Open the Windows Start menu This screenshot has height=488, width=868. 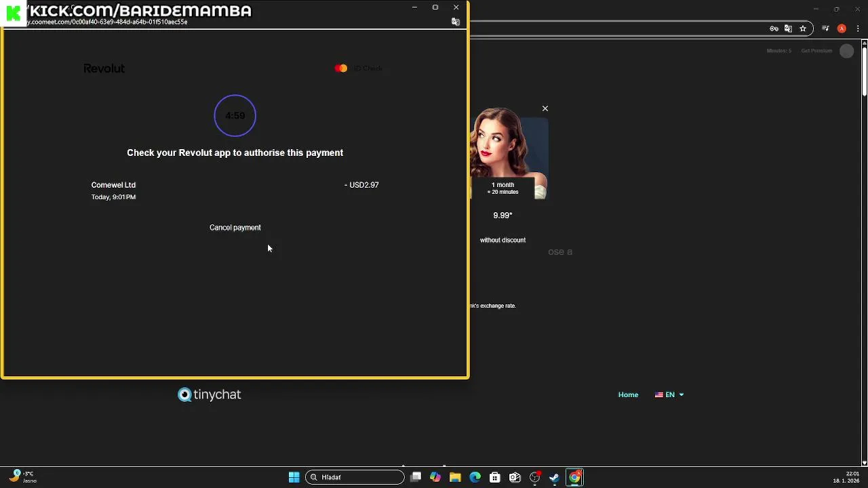tap(294, 477)
